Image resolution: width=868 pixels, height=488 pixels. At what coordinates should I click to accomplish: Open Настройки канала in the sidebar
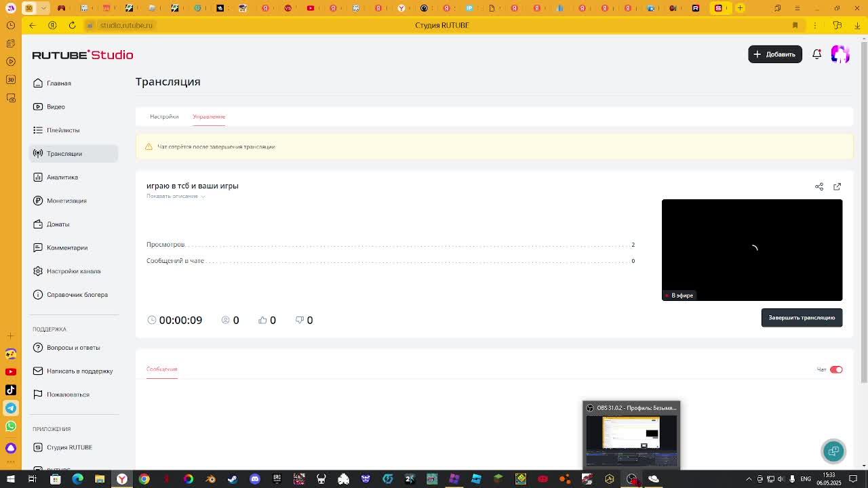[73, 271]
